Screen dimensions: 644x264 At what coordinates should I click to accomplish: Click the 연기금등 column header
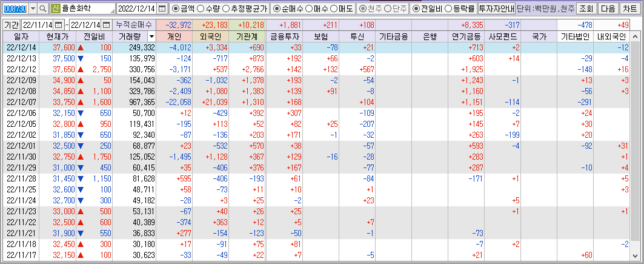(466, 36)
